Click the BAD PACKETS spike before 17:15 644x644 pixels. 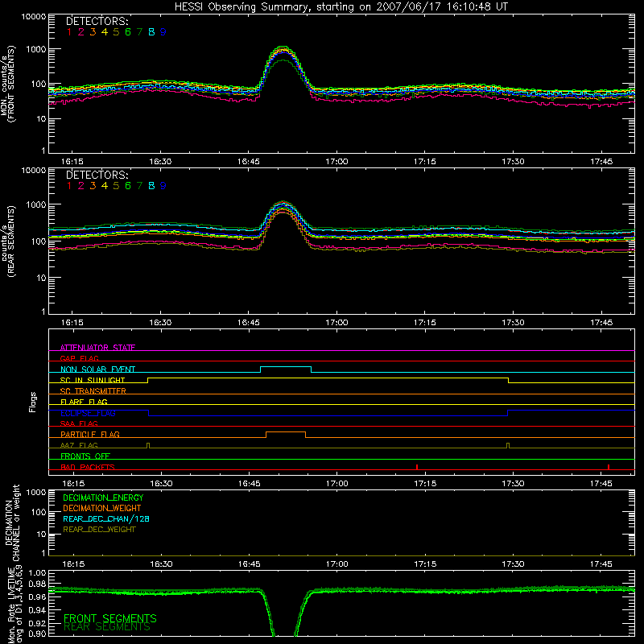click(417, 467)
